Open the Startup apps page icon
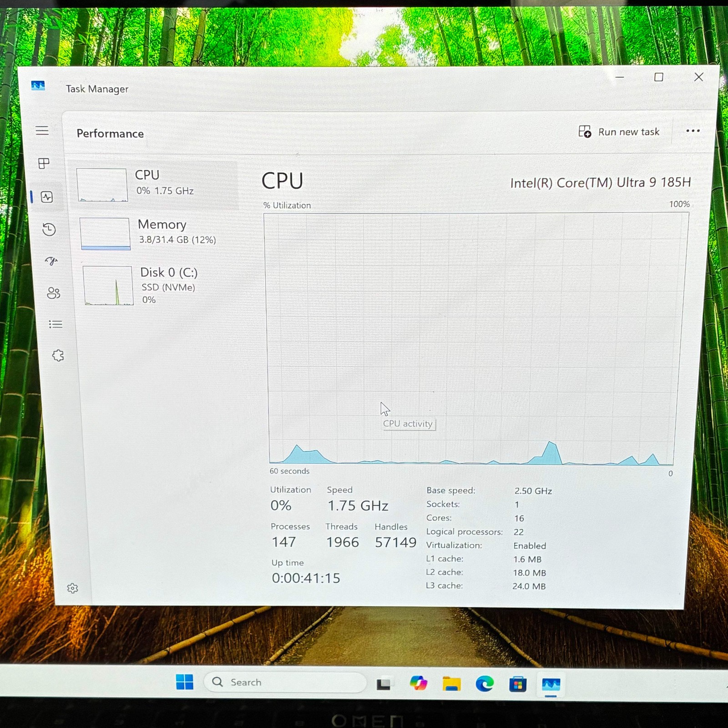The height and width of the screenshot is (728, 728). (51, 261)
